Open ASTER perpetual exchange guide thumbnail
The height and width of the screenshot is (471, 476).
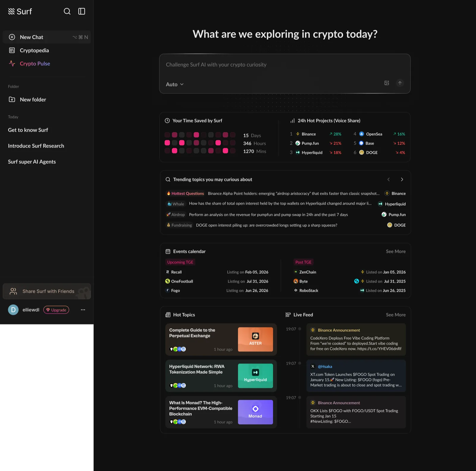pos(255,340)
